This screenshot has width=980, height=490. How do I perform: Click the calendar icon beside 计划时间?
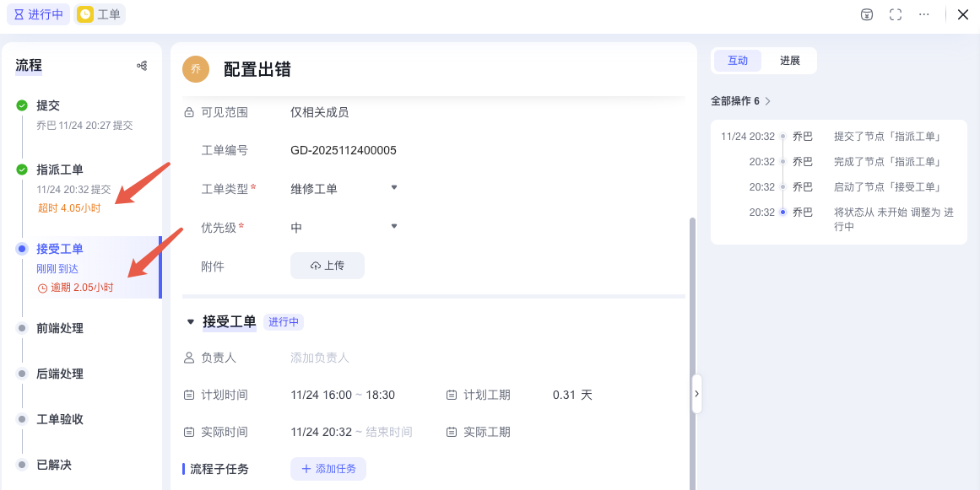click(x=187, y=394)
